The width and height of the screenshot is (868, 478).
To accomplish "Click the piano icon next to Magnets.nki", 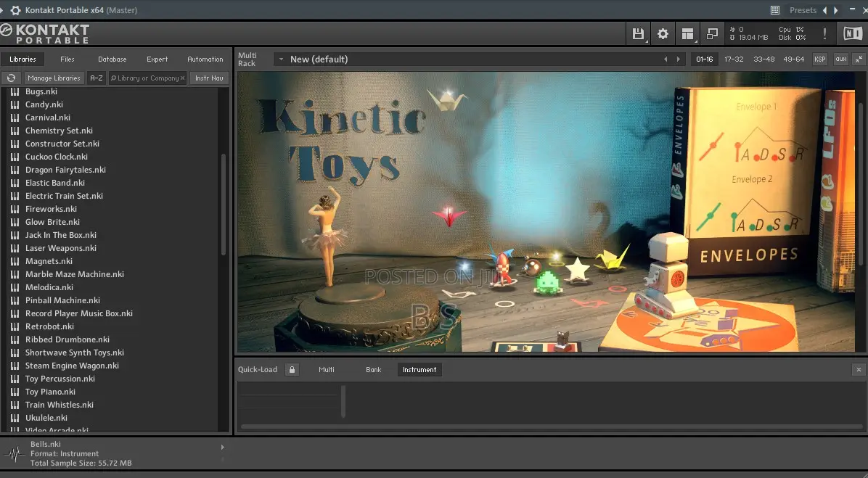I will tap(15, 261).
